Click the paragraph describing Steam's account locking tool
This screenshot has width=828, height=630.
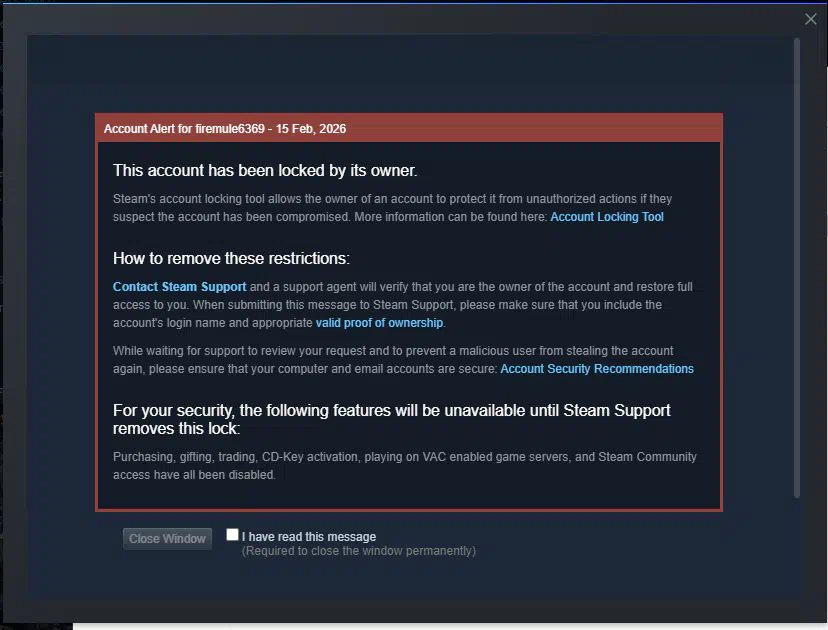(392, 208)
